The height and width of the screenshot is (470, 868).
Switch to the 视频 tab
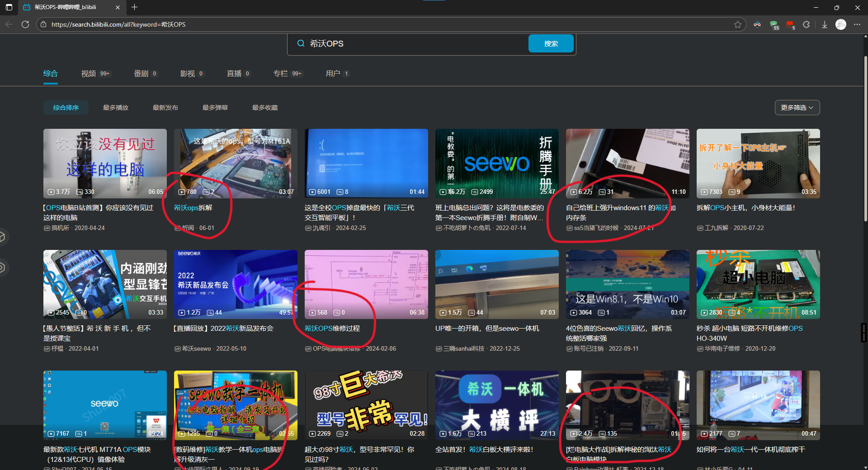click(x=89, y=73)
